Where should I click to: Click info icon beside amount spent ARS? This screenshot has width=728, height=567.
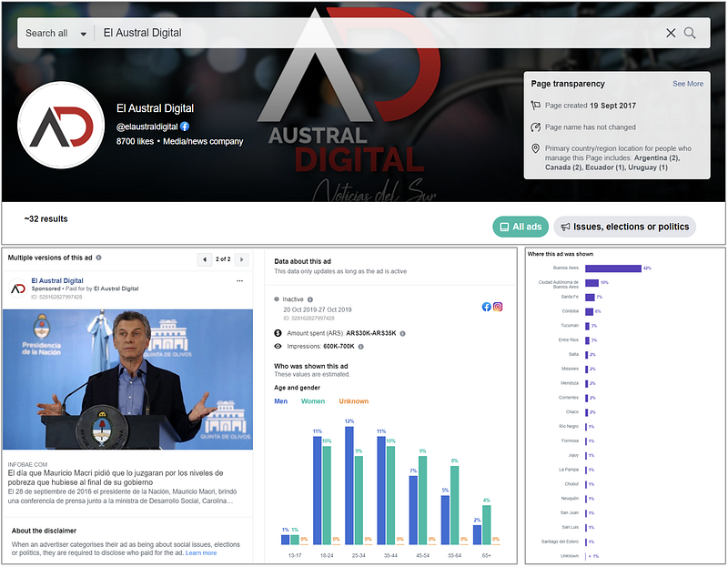[x=402, y=333]
